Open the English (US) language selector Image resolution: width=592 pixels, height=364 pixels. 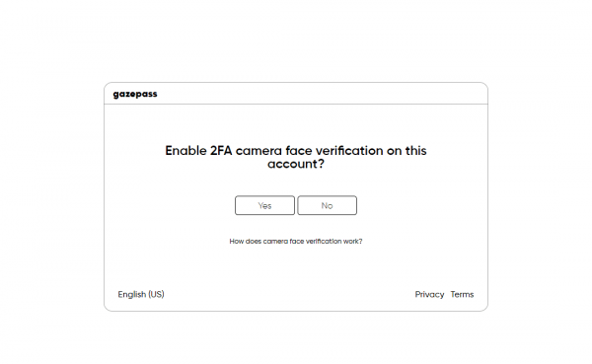coord(141,294)
